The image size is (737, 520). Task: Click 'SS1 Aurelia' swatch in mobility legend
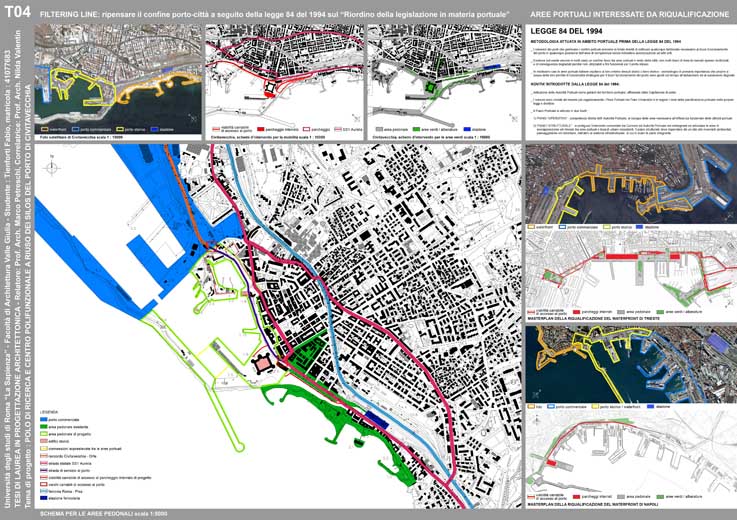pos(338,129)
